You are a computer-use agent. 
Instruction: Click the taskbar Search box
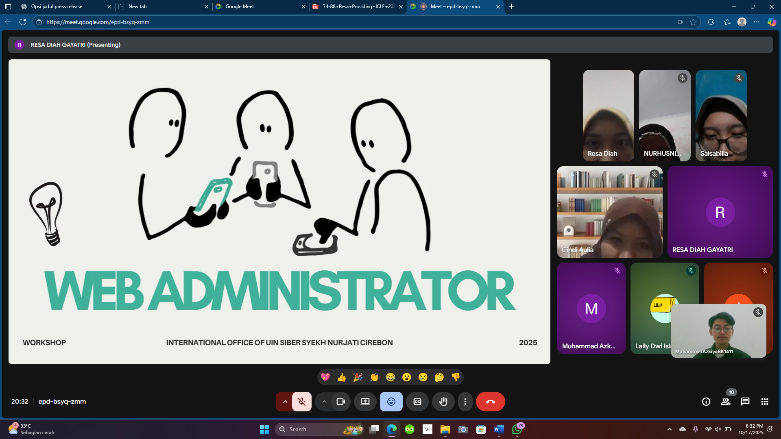click(320, 429)
